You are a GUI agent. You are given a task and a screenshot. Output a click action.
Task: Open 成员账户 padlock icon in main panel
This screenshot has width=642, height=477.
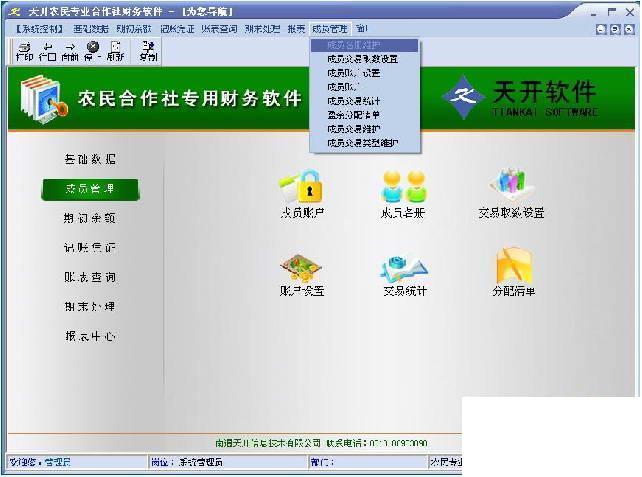(302, 194)
